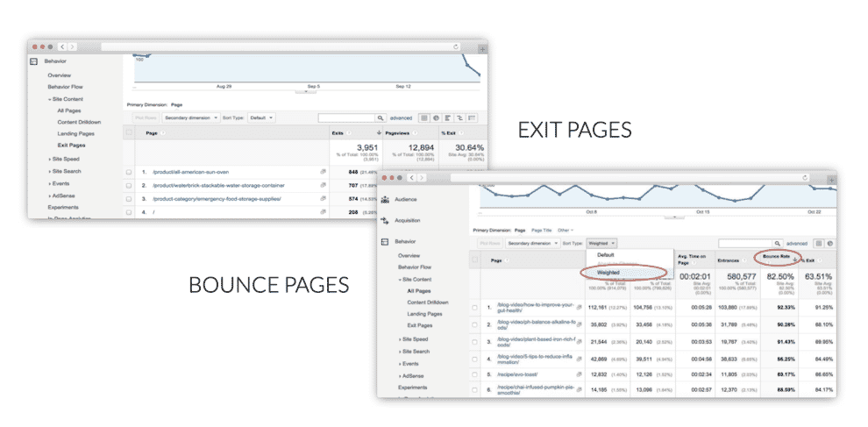
Task: Click table search field in Exit Pages window
Action: coord(347,118)
